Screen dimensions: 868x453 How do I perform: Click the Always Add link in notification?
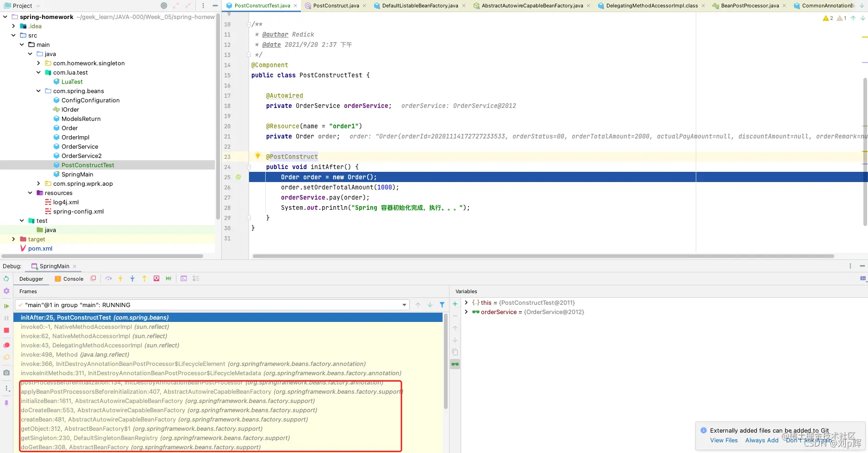coord(762,440)
